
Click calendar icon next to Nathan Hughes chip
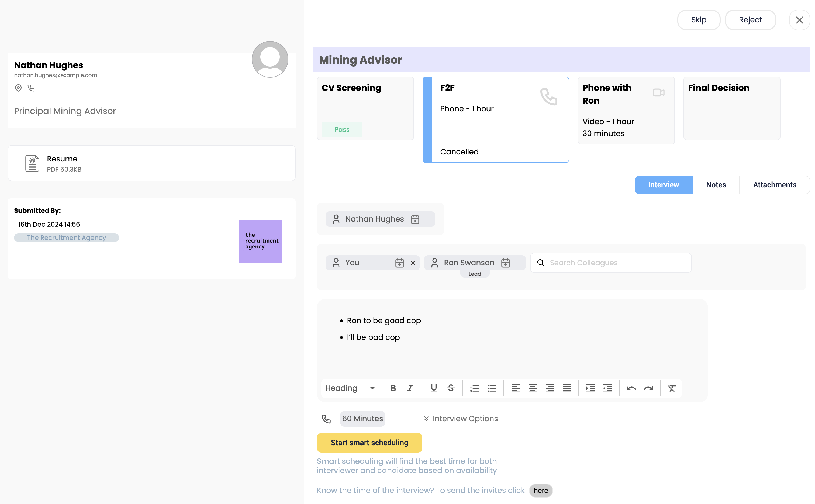click(415, 219)
